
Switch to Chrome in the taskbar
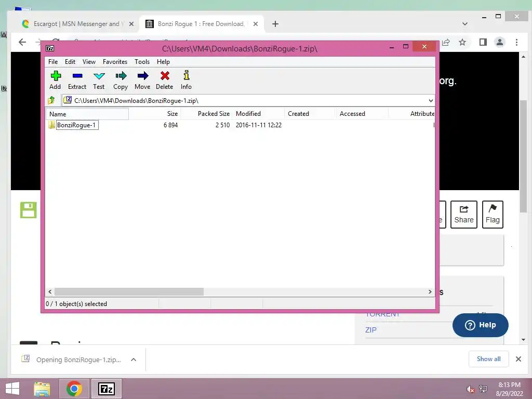click(74, 389)
